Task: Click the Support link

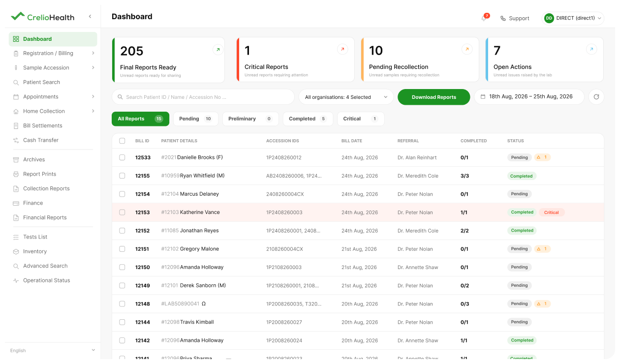Action: click(x=515, y=18)
